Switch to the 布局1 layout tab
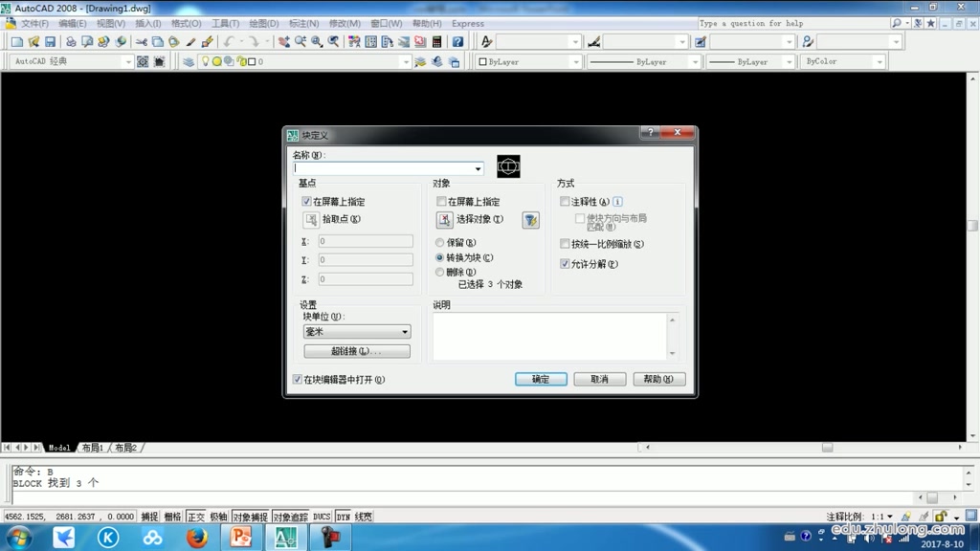Screen dimensions: 980x551 (91, 447)
